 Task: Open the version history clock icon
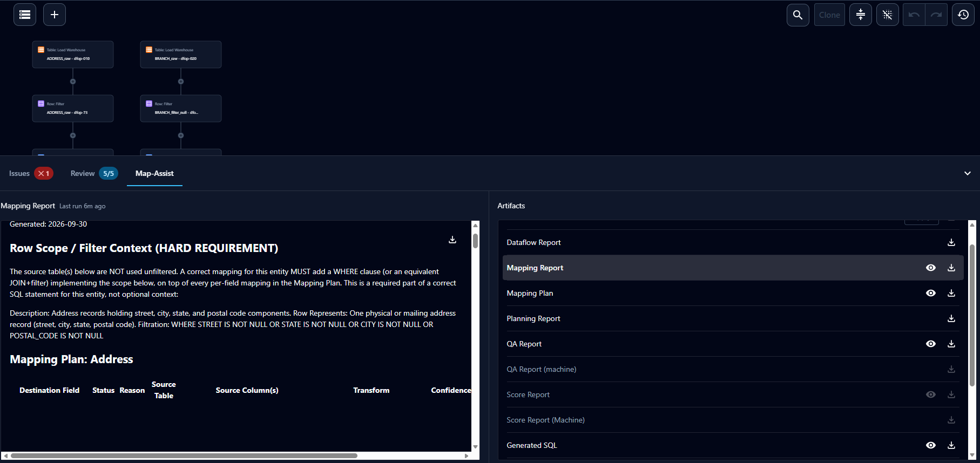click(x=963, y=15)
